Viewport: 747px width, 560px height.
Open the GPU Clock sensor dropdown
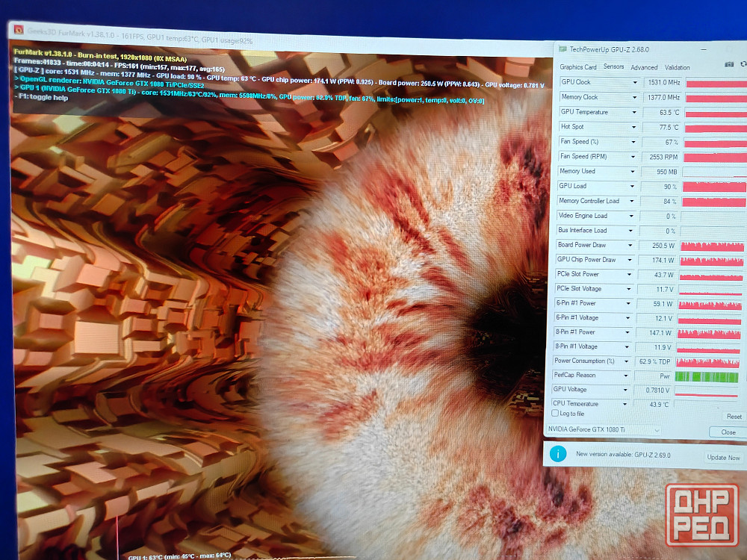click(635, 83)
